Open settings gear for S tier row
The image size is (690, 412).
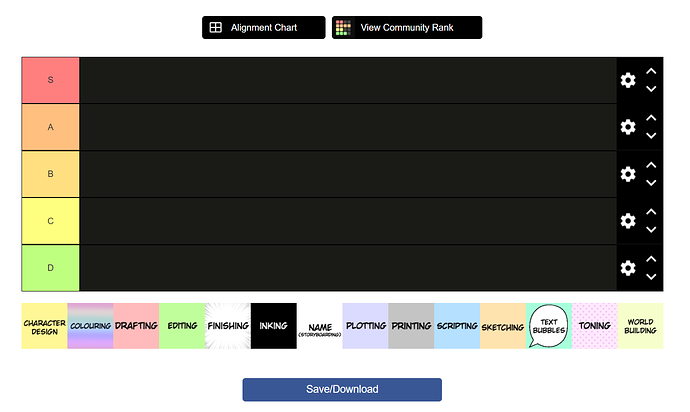(x=628, y=80)
